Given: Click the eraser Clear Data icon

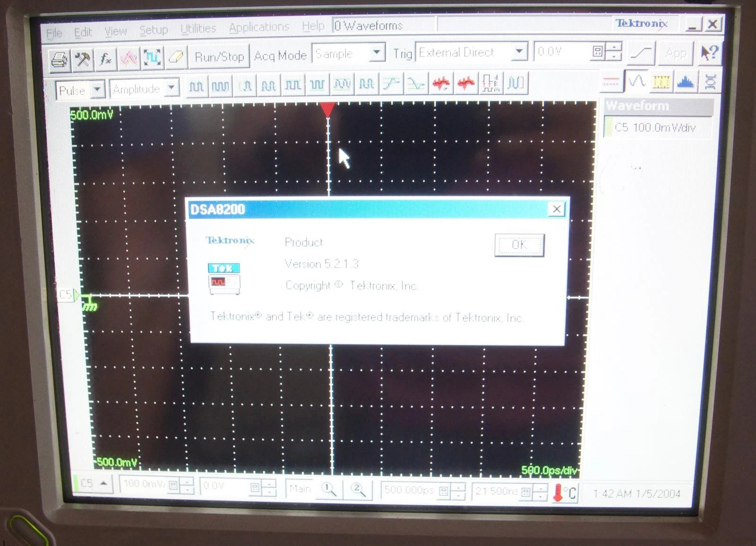Looking at the screenshot, I should pyautogui.click(x=175, y=57).
